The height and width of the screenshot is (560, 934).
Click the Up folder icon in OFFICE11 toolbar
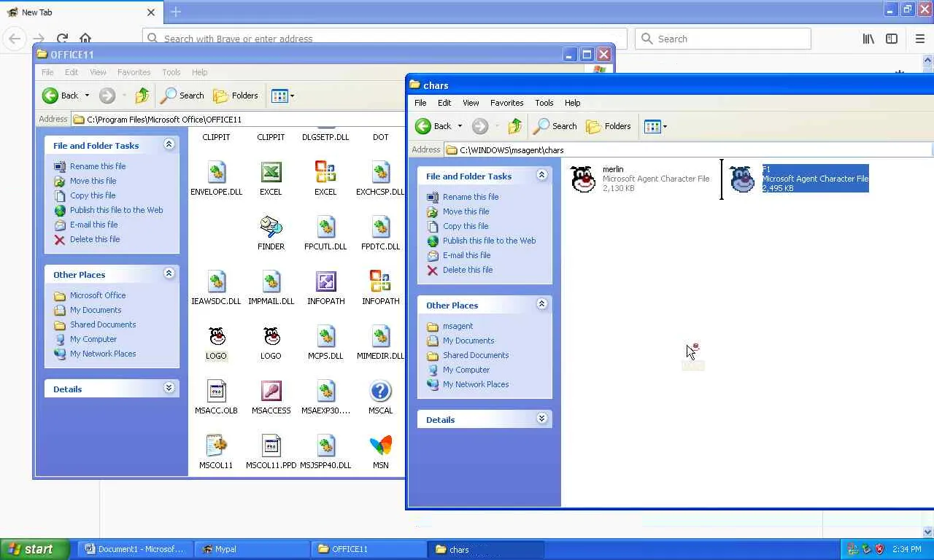point(142,96)
